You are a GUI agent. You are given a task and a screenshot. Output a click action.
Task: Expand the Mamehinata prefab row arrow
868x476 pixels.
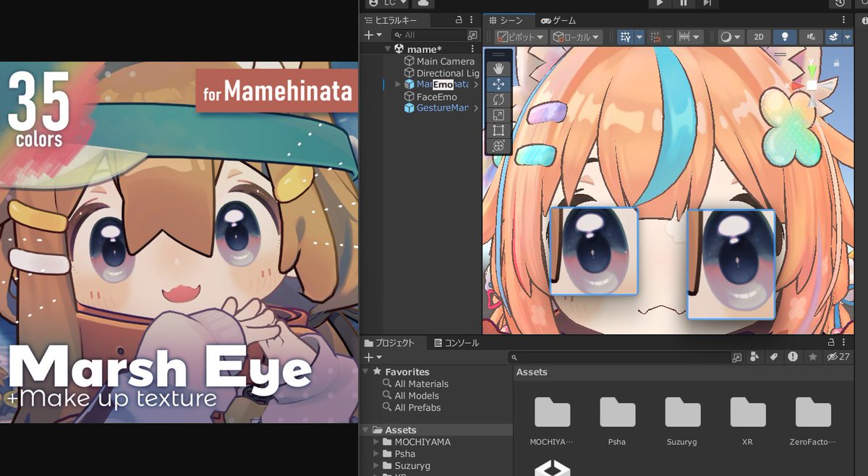(397, 85)
